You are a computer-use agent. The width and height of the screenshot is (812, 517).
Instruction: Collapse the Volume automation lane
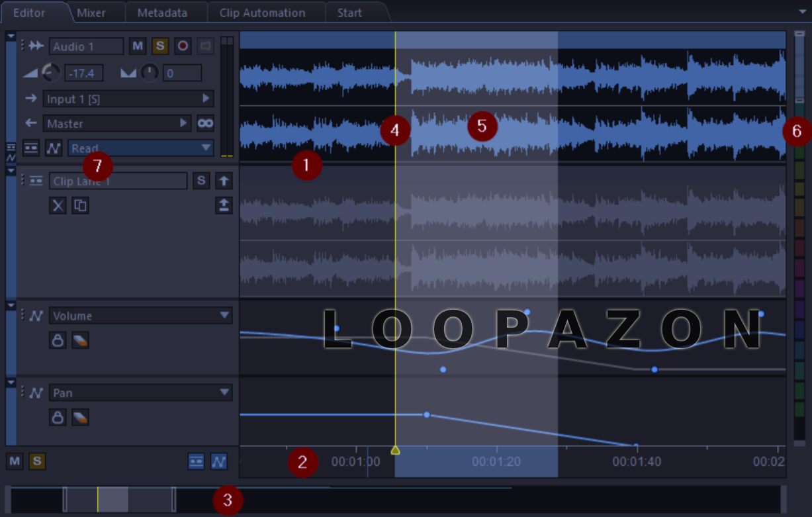pyautogui.click(x=11, y=306)
